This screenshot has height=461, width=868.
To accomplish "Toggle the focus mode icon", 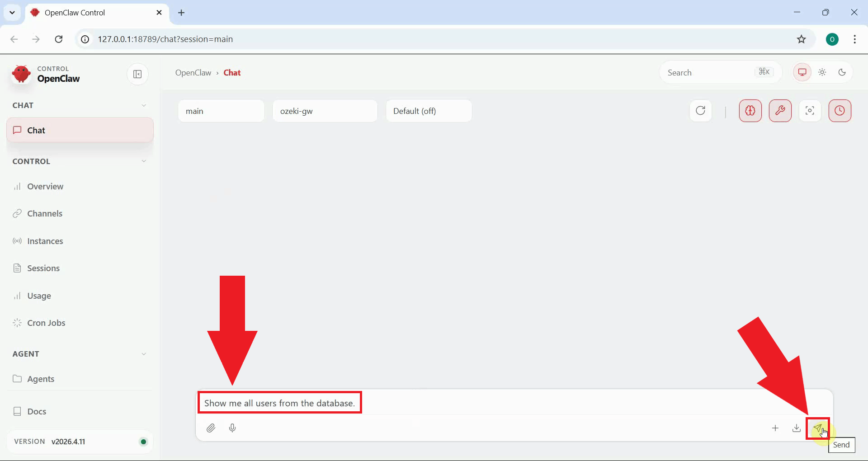I will click(x=810, y=111).
